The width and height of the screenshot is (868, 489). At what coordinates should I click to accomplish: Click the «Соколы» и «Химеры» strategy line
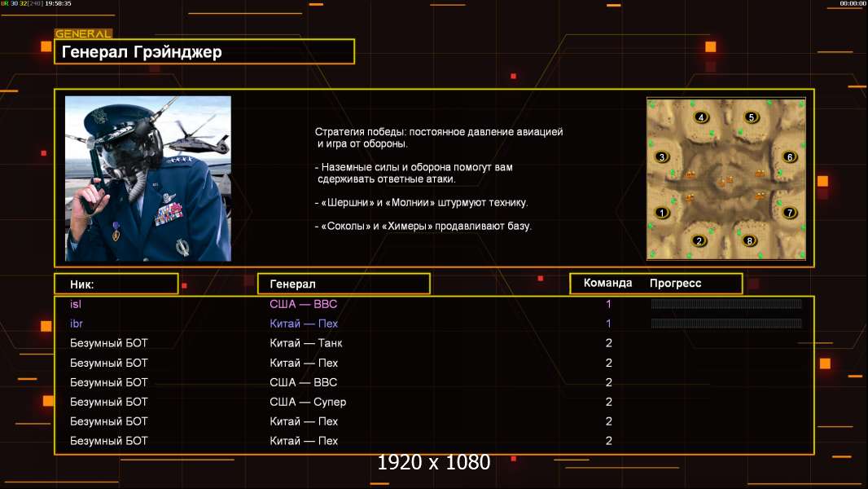pos(423,226)
